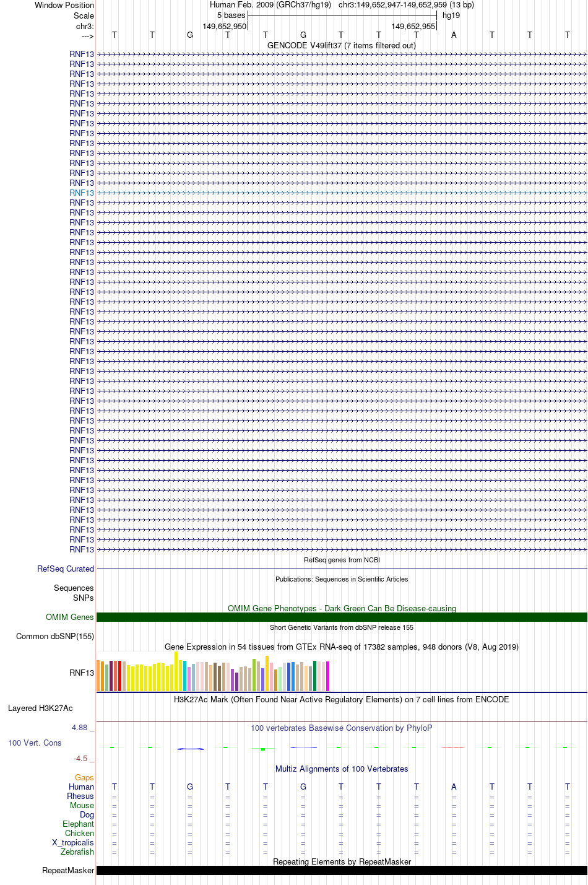Click 'Human Feb. 2009 (GRCh37/hg19)' assembly text
Image resolution: width=588 pixels, height=885 pixels.
click(270, 5)
